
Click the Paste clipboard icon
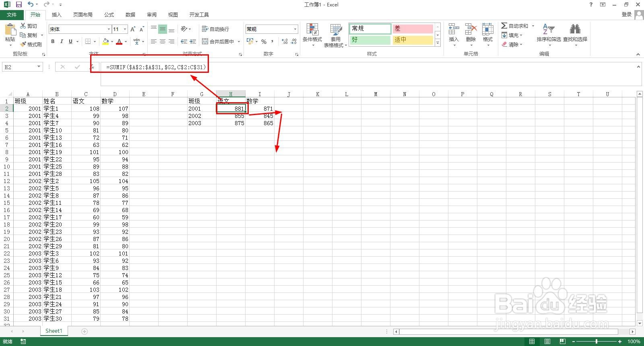[x=10, y=30]
